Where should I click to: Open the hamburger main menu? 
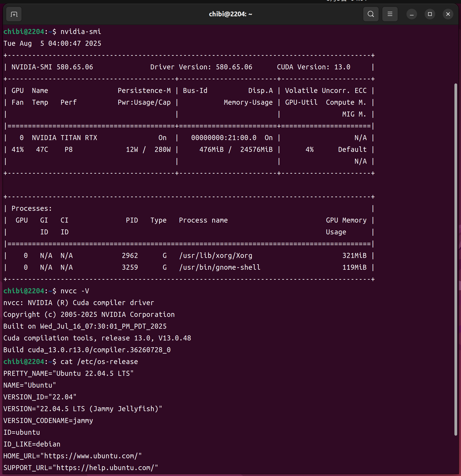390,14
